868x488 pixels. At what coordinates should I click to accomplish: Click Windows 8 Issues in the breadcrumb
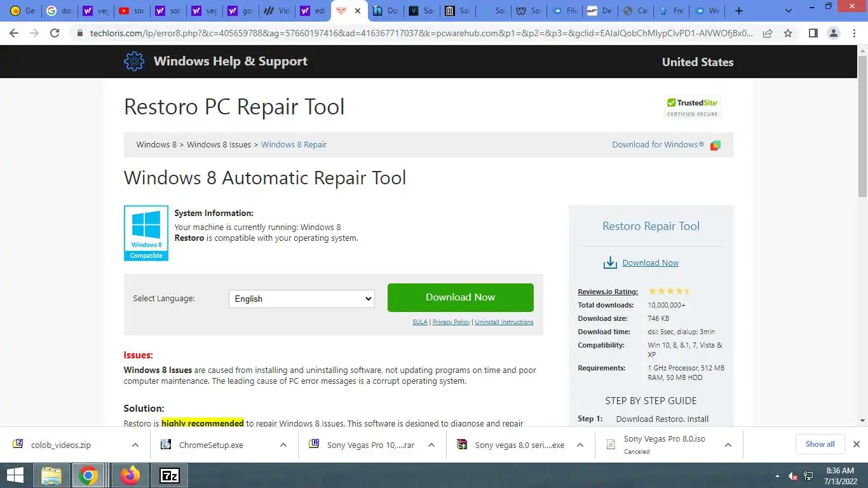pyautogui.click(x=219, y=144)
